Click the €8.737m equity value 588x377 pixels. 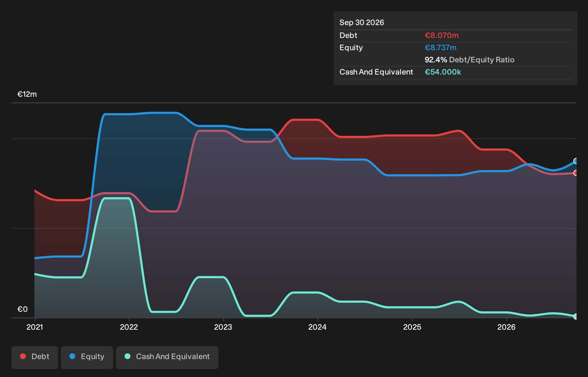(x=440, y=48)
